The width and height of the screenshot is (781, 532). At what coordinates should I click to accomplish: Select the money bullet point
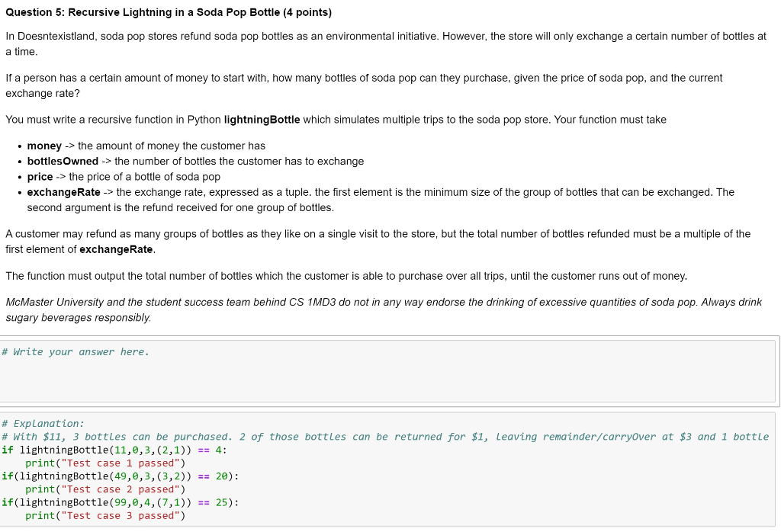pyautogui.click(x=145, y=146)
